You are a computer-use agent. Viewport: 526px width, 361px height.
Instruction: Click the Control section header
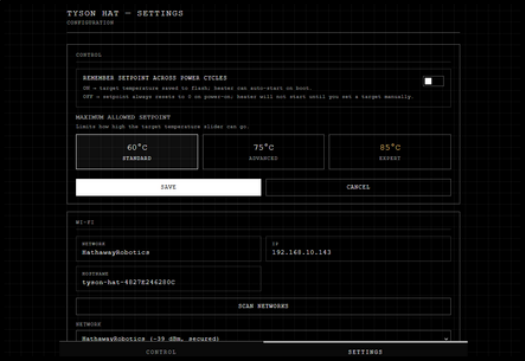coord(89,55)
